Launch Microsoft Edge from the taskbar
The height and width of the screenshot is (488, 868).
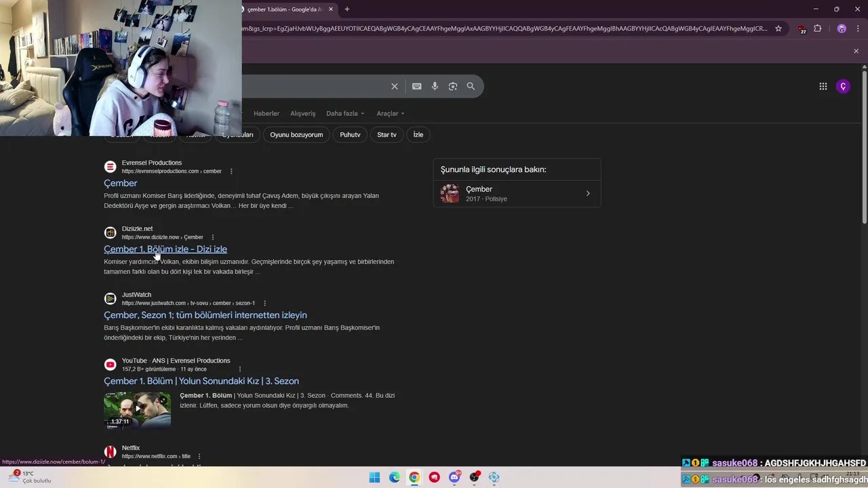(x=395, y=477)
